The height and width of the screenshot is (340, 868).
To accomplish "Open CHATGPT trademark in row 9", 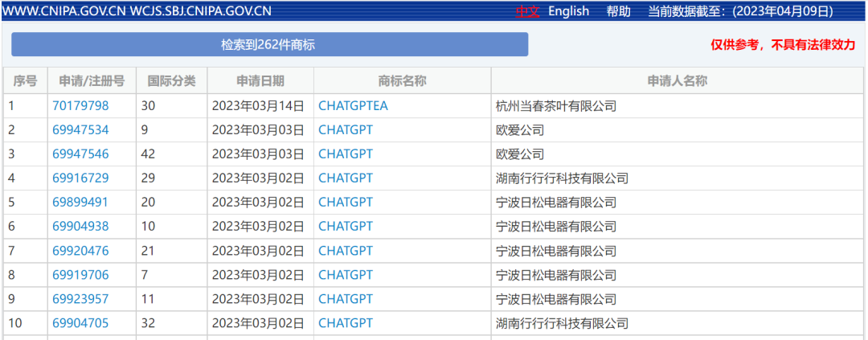I will tap(346, 299).
